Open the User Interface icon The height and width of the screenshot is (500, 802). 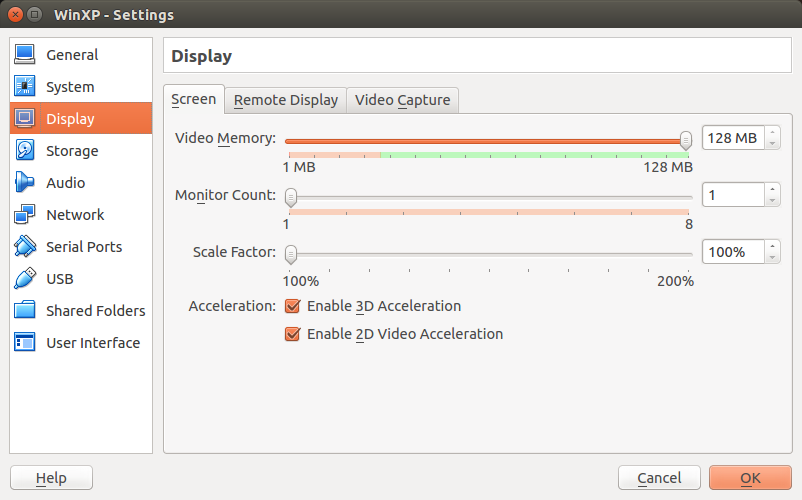click(x=25, y=343)
